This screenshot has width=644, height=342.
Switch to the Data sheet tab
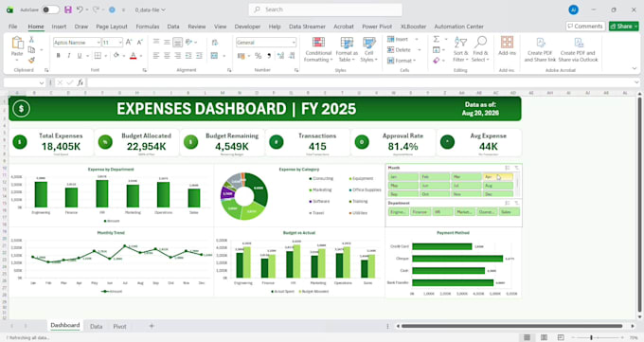[x=96, y=327]
